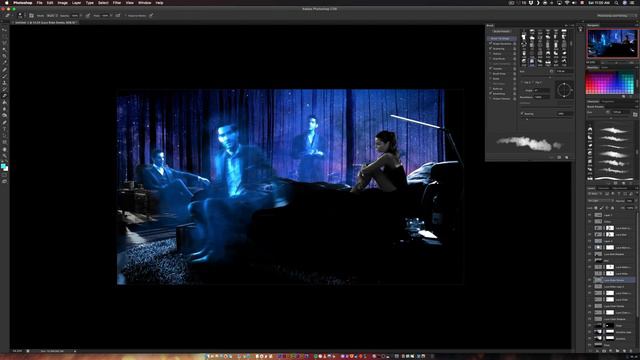Click the Brush Presets button
The image size is (640, 360).
point(501,31)
